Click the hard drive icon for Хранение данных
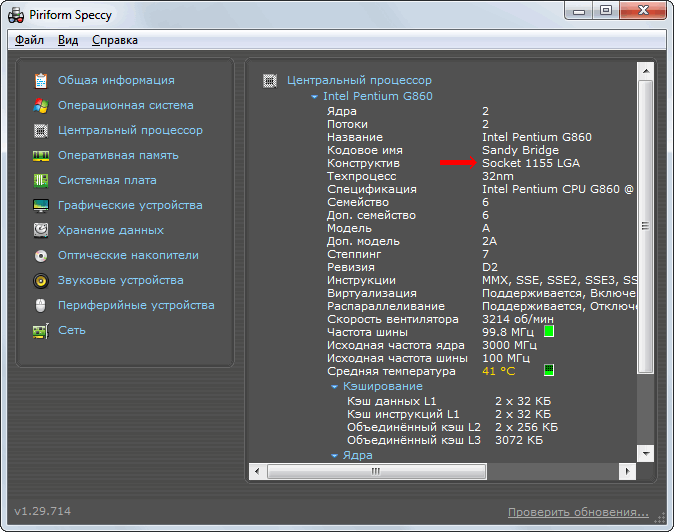Screen dimensions: 674x532 (41, 230)
